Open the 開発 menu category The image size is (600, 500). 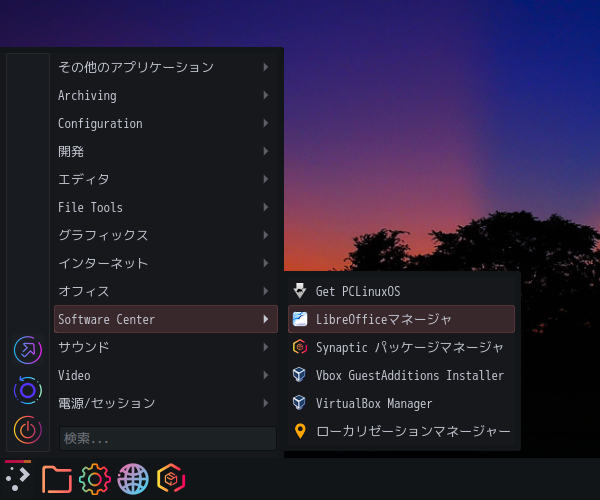[x=166, y=151]
